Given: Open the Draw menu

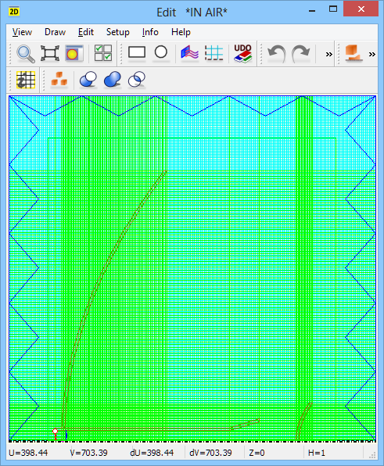Looking at the screenshot, I should (x=55, y=32).
